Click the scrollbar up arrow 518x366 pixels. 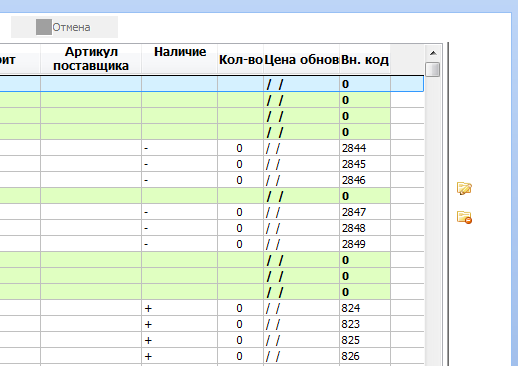click(x=433, y=53)
